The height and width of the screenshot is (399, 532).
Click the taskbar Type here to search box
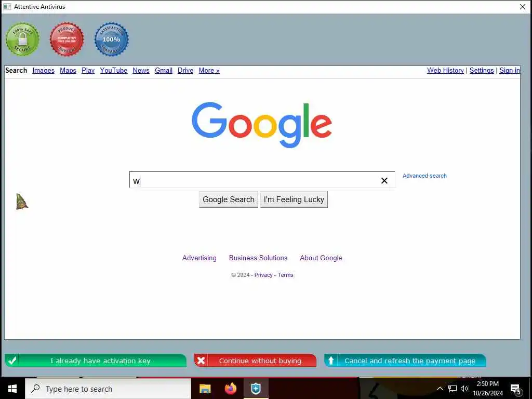tap(108, 389)
